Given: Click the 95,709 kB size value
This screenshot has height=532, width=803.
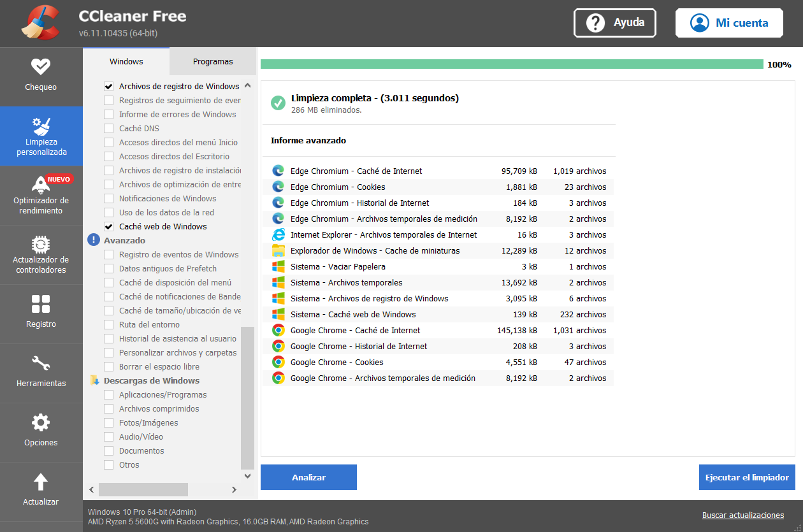Looking at the screenshot, I should (519, 171).
